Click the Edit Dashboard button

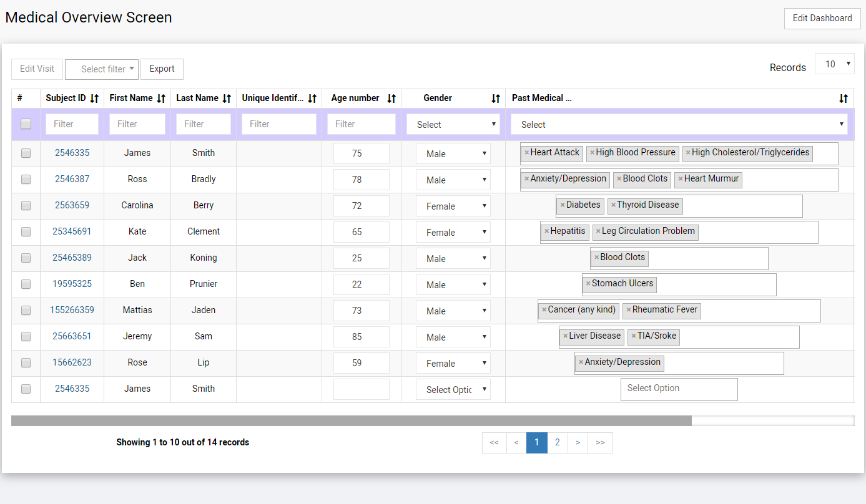[822, 19]
